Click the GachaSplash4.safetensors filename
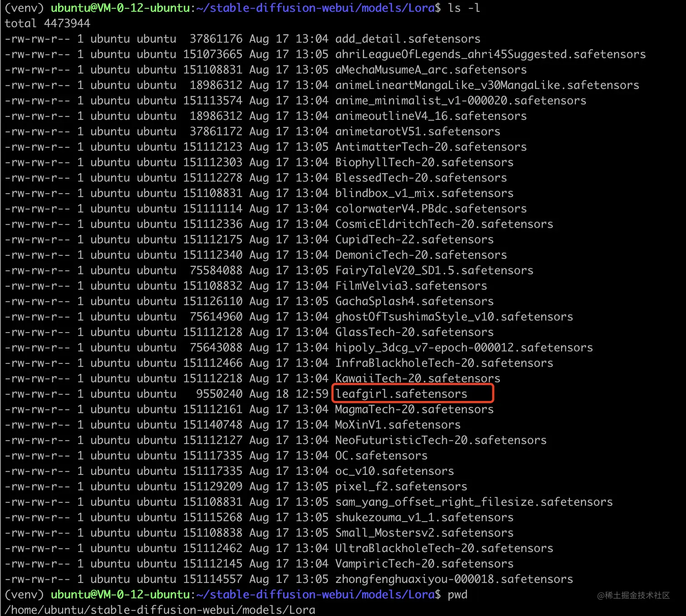Viewport: 686px width, 616px height. click(x=414, y=301)
